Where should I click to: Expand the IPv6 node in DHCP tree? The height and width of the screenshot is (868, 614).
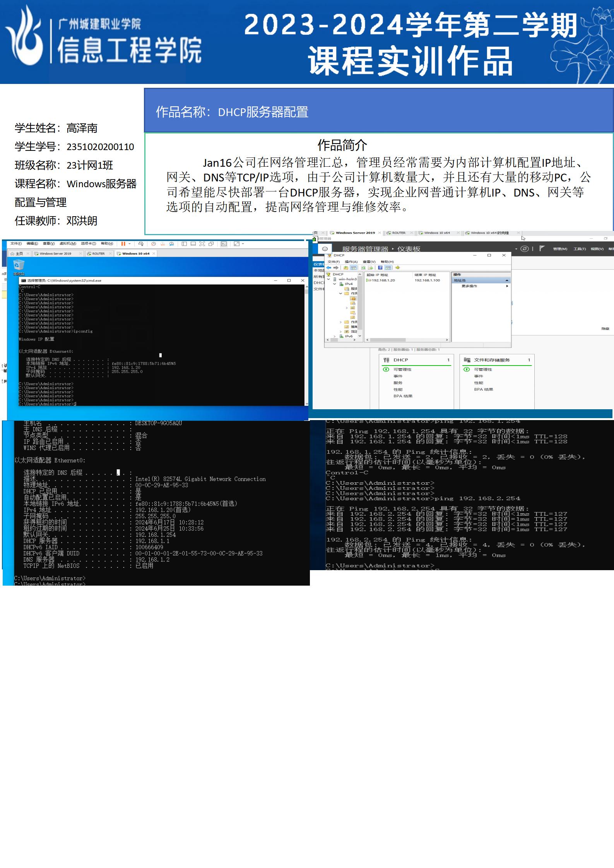(x=335, y=336)
